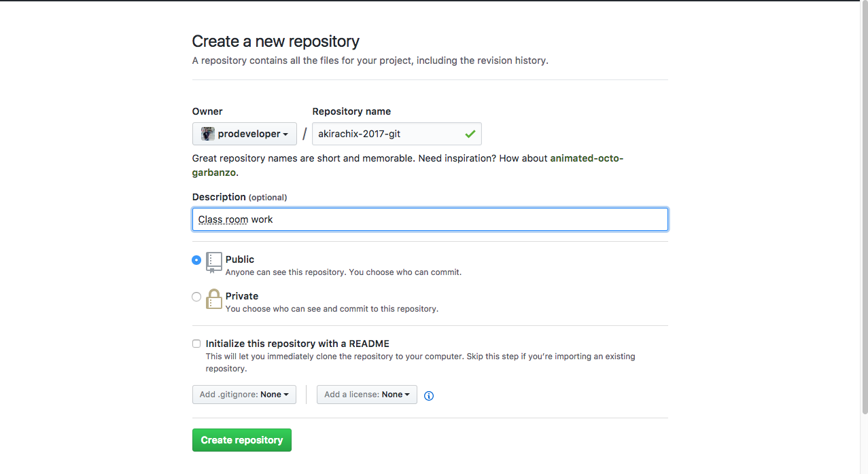Click the Create a new repository heading
Screen dimensions: 868x474
click(x=275, y=41)
